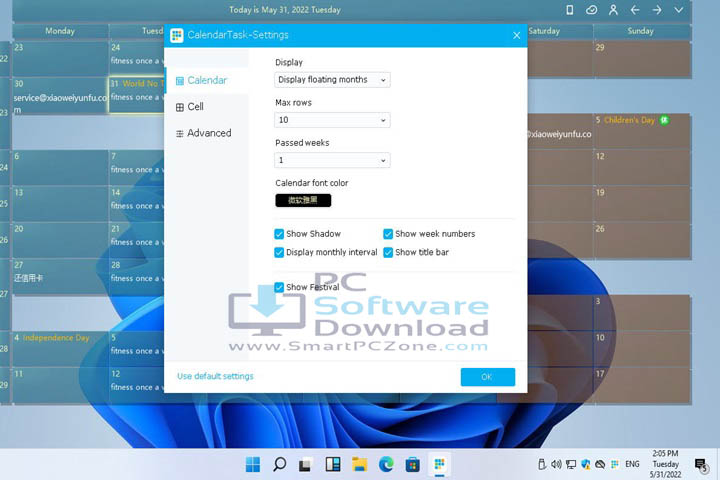Screen dimensions: 720x480
Task: Click the OneDrive cloud tray icon
Action: [600, 464]
